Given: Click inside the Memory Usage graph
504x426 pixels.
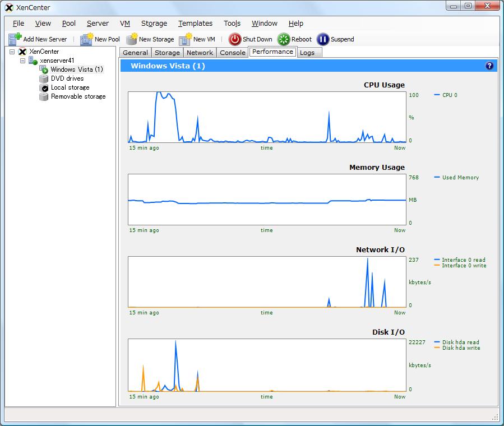Looking at the screenshot, I should [x=267, y=200].
